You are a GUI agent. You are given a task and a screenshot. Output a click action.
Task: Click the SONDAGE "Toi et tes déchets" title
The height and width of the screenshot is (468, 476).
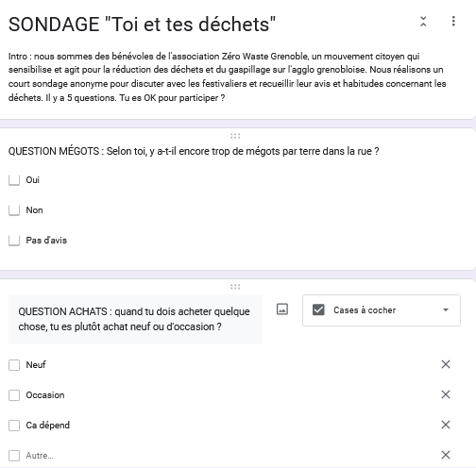tap(142, 25)
